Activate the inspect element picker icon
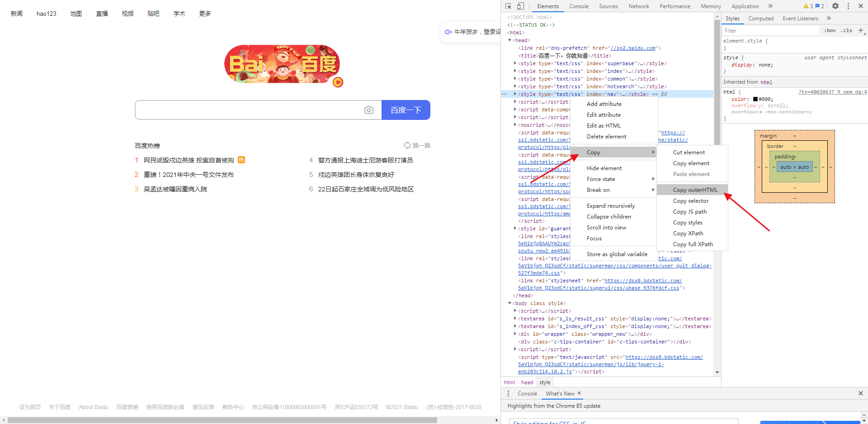The width and height of the screenshot is (868, 424). click(x=509, y=6)
